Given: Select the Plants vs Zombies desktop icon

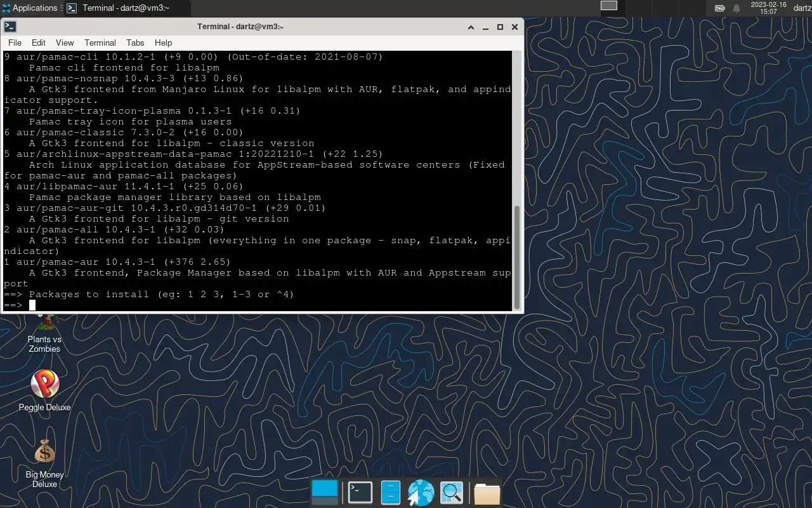Looking at the screenshot, I should [x=44, y=333].
